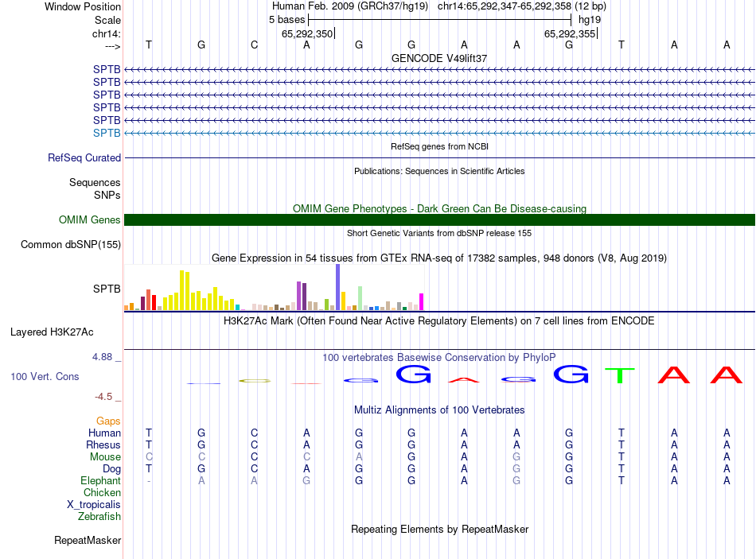Select the light blue SPTB transcript label
This screenshot has width=756, height=559.
coord(107,133)
